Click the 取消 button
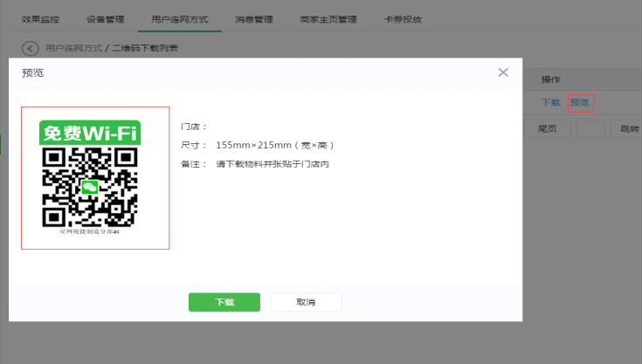Screen dimensions: 642x364 click(306, 302)
